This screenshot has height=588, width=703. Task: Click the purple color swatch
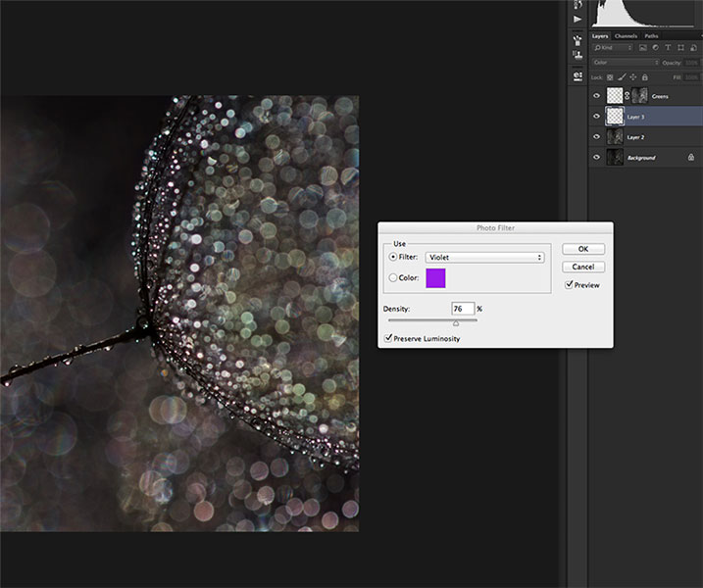pos(435,278)
